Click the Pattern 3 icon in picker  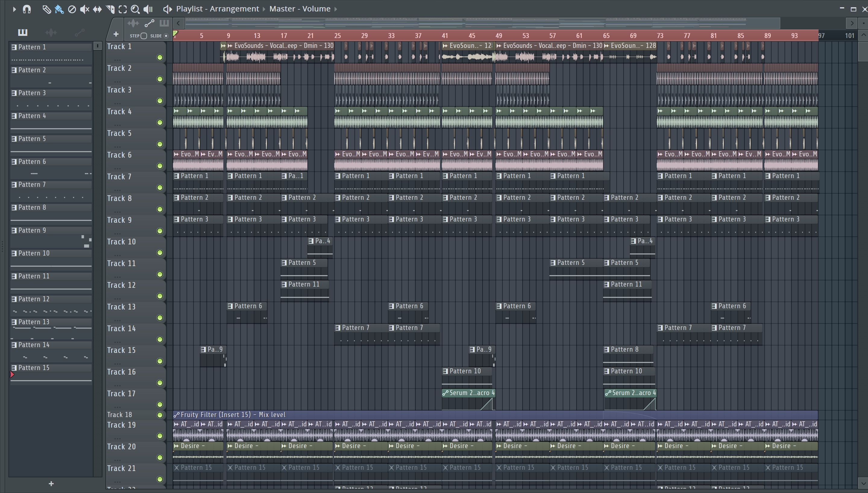coord(14,93)
